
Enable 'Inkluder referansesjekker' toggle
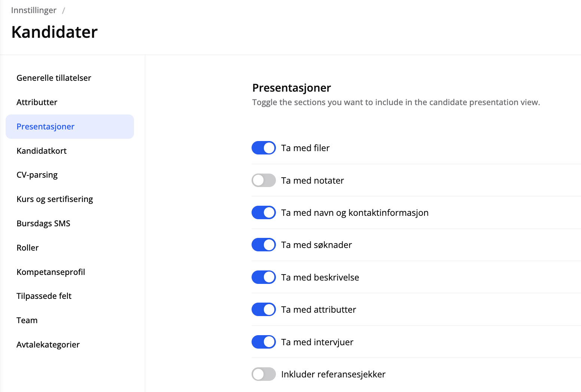pos(264,374)
